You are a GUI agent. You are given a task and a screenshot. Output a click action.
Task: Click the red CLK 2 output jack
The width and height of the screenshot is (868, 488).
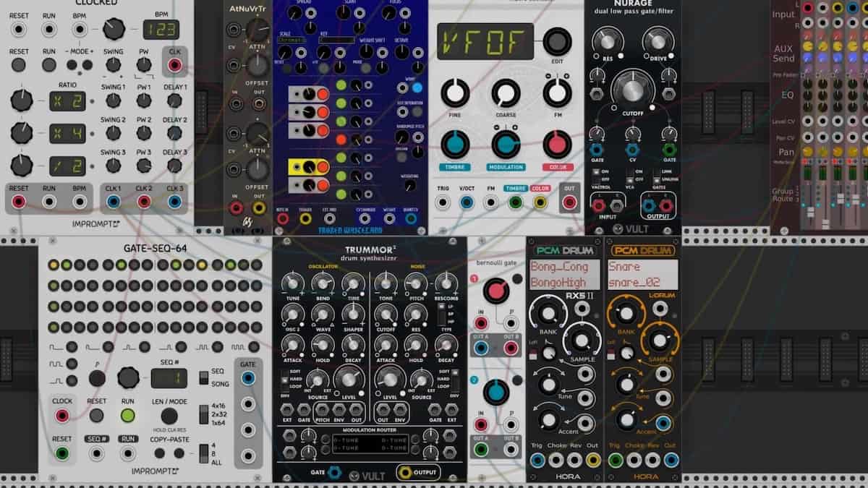pyautogui.click(x=144, y=202)
